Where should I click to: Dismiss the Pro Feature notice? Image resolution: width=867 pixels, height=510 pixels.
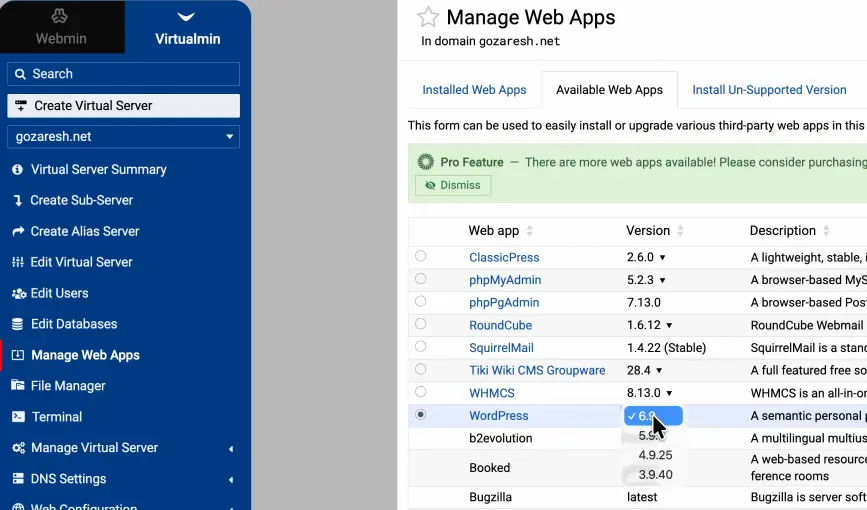pyautogui.click(x=453, y=185)
